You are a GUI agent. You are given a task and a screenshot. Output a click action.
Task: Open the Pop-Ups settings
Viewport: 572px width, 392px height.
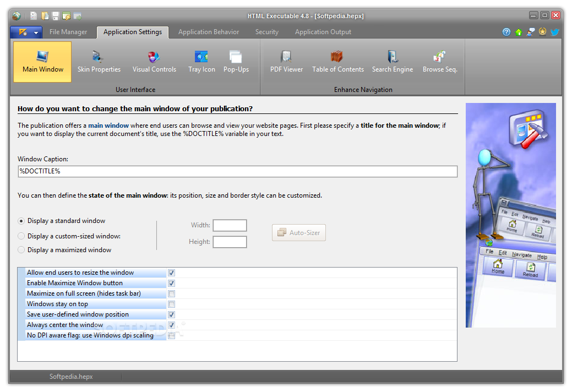236,62
